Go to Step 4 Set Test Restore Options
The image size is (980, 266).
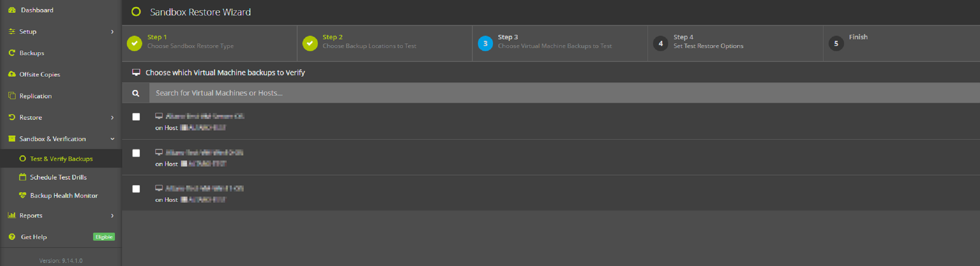pos(708,42)
